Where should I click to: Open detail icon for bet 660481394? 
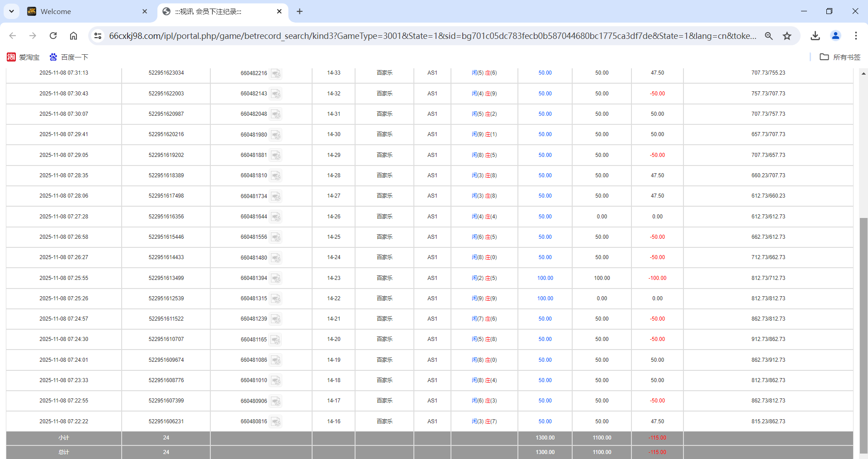(x=276, y=279)
